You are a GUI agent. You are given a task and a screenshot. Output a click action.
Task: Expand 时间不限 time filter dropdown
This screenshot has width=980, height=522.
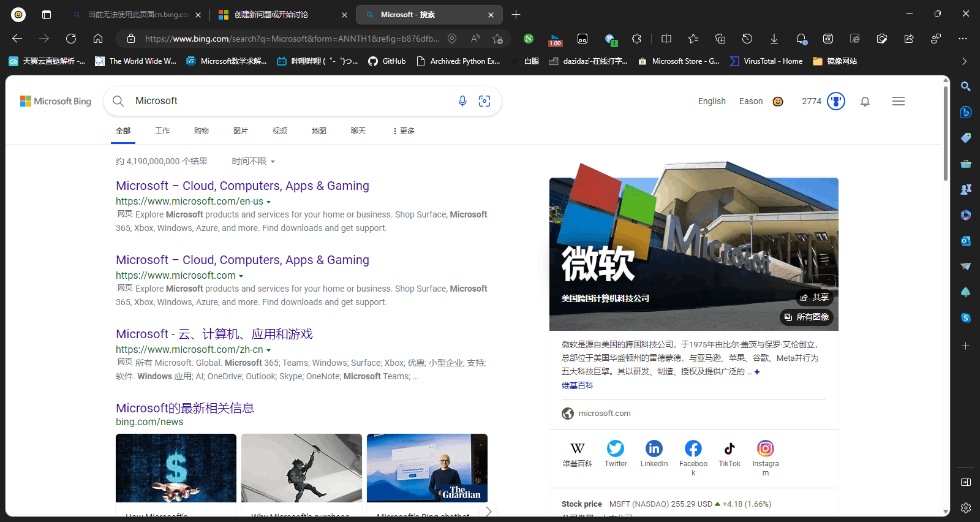[x=253, y=161]
